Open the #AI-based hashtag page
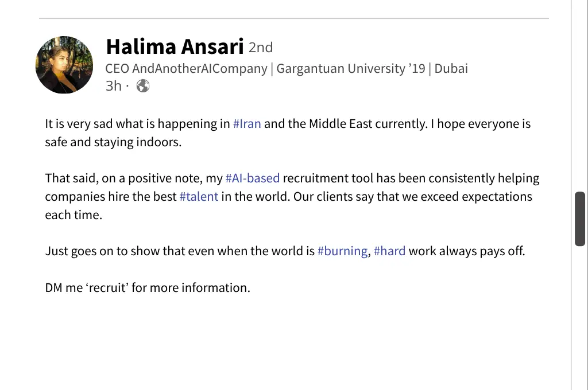Screen dimensions: 588x390 253,178
